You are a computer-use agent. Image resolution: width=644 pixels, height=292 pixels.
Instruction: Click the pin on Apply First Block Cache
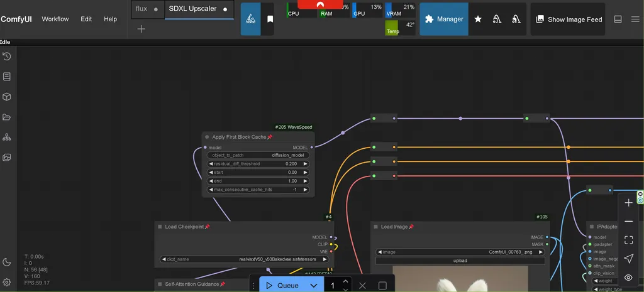270,137
